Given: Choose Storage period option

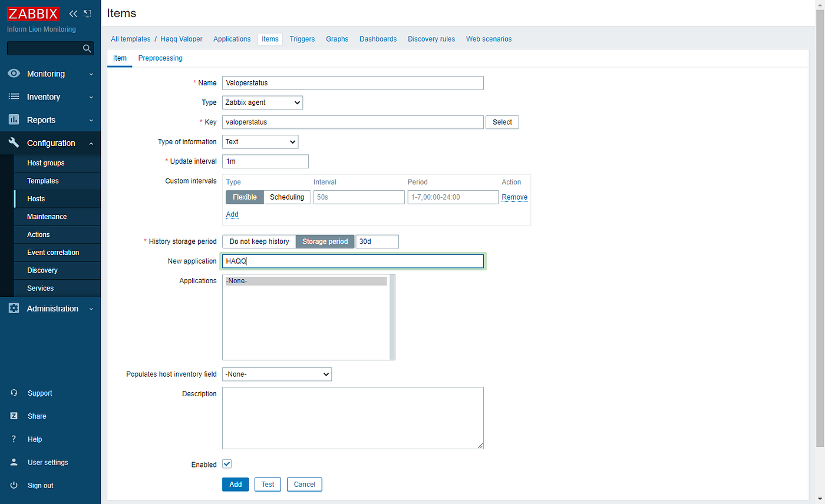Looking at the screenshot, I should pos(325,241).
